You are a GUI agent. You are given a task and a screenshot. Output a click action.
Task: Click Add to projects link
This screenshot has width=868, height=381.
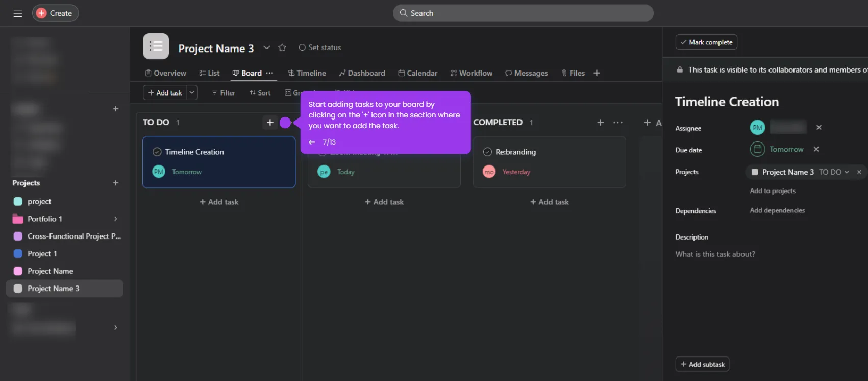(x=773, y=191)
